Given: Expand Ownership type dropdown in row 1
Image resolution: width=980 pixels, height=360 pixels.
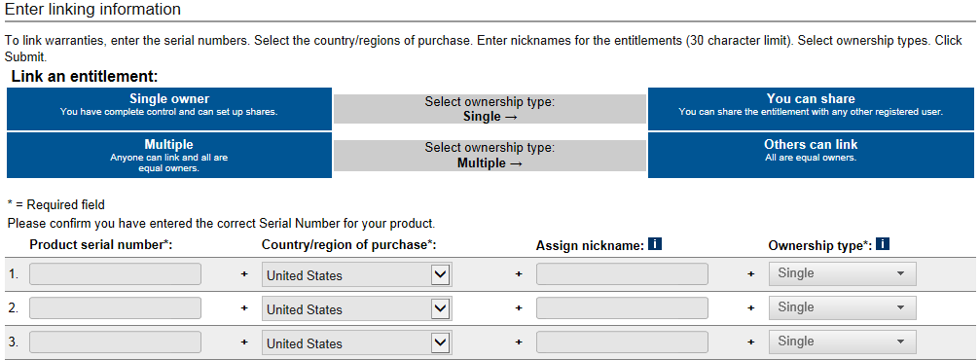Looking at the screenshot, I should tap(843, 273).
